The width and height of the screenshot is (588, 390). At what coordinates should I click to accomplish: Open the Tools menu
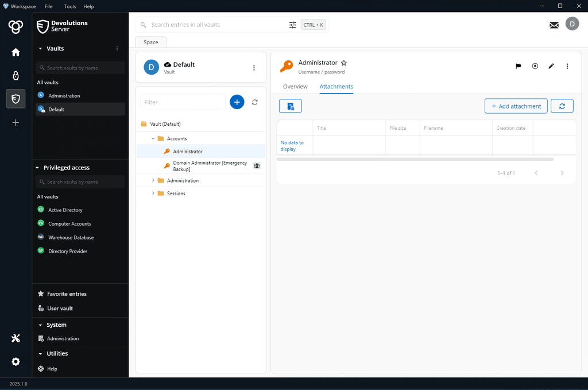coord(70,6)
